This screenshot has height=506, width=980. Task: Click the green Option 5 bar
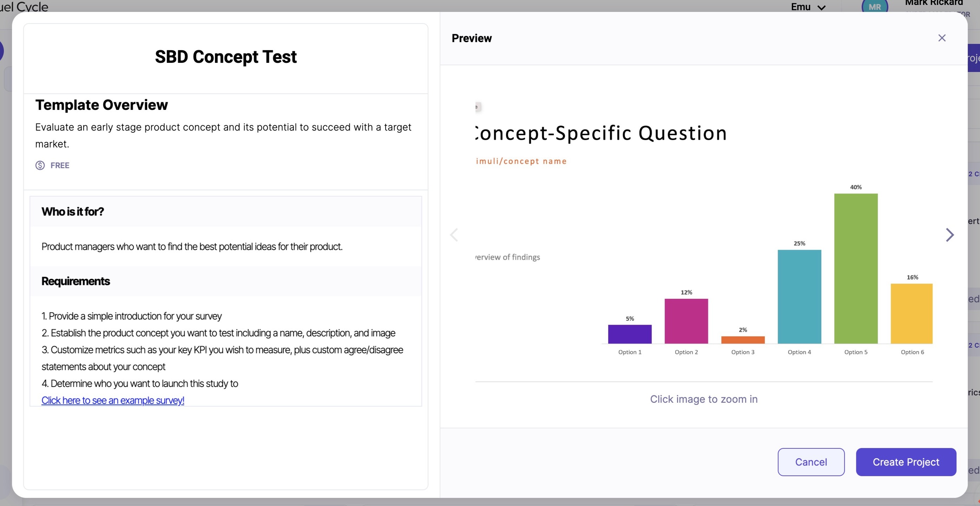(x=856, y=269)
